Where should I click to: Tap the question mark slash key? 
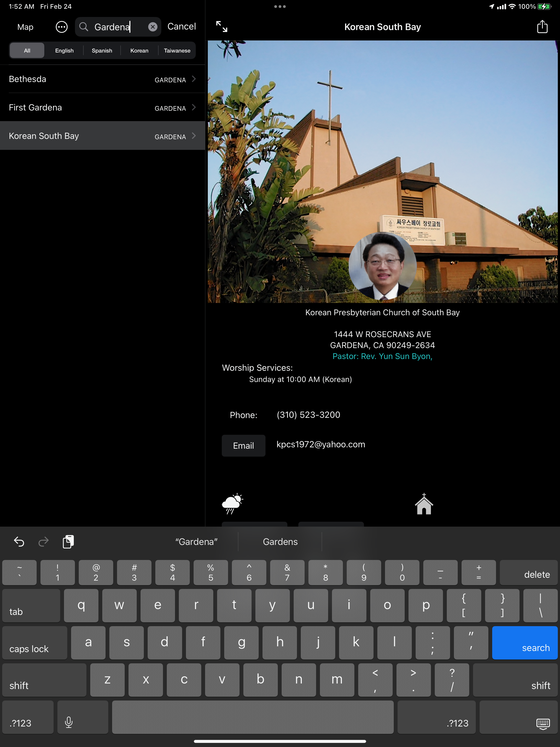pyautogui.click(x=452, y=680)
